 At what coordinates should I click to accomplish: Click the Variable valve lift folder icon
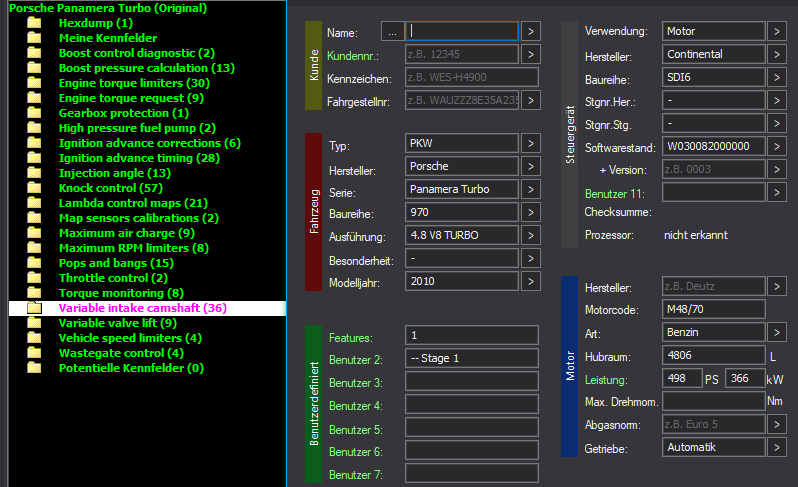(x=34, y=323)
